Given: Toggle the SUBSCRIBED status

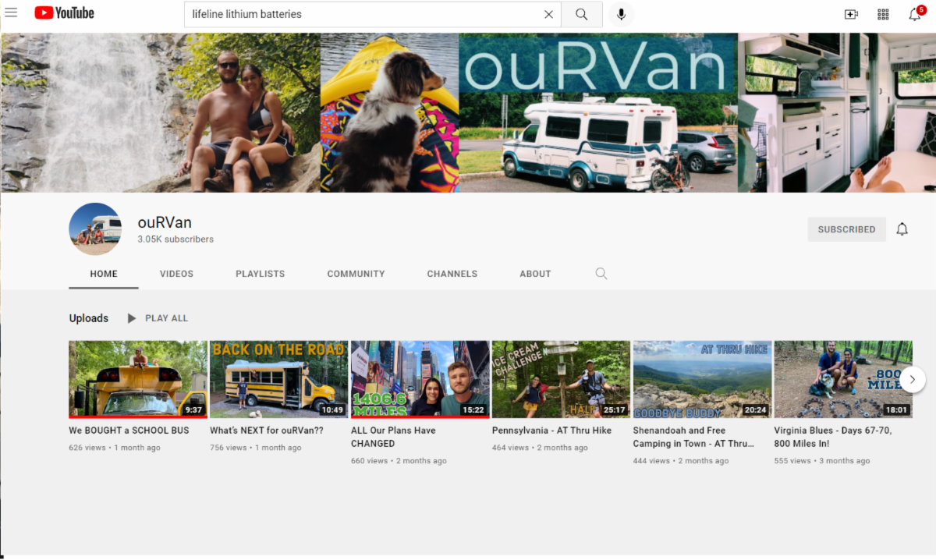Looking at the screenshot, I should 846,229.
